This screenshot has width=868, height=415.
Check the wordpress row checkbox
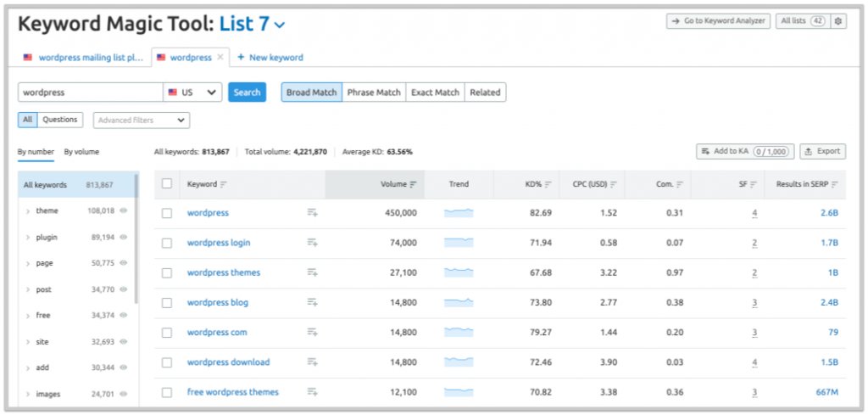tap(167, 213)
